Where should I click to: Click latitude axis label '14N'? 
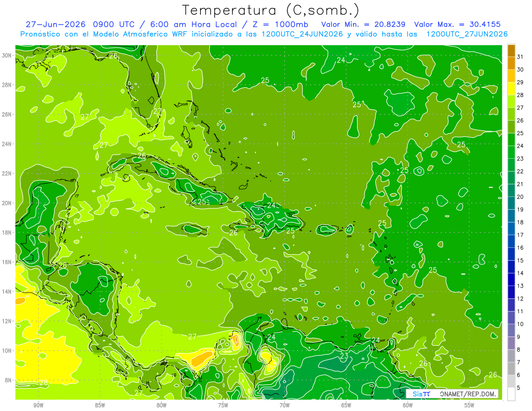coord(7,291)
